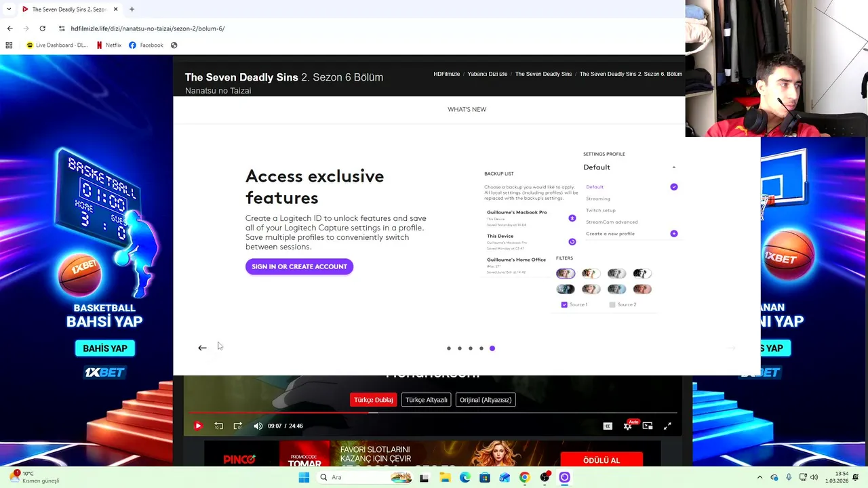
Task: Open HDFilmizle breadcrumb link
Action: coord(447,74)
